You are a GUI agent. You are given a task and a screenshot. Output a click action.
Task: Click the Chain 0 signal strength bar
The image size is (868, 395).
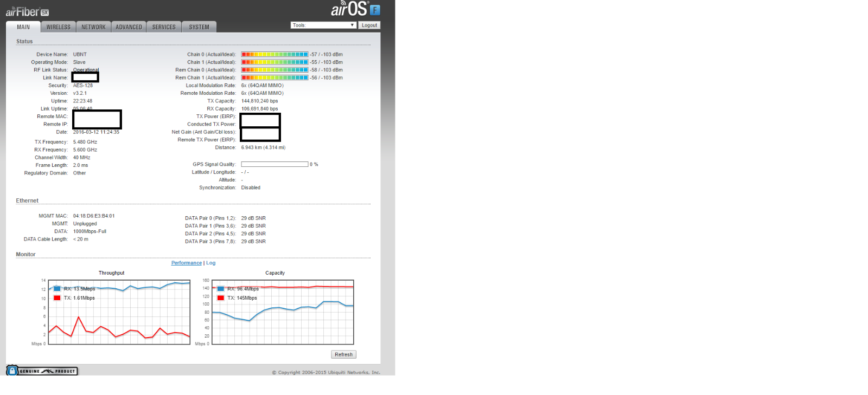(275, 54)
